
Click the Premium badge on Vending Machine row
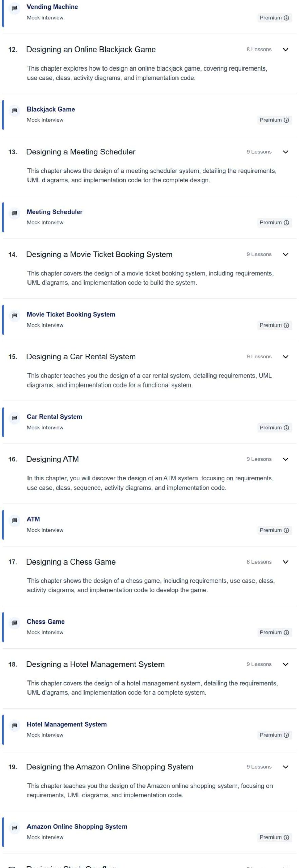click(x=274, y=18)
